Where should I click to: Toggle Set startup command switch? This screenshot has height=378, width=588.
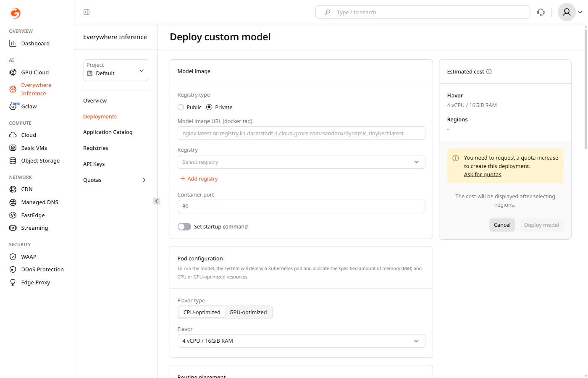pos(184,226)
